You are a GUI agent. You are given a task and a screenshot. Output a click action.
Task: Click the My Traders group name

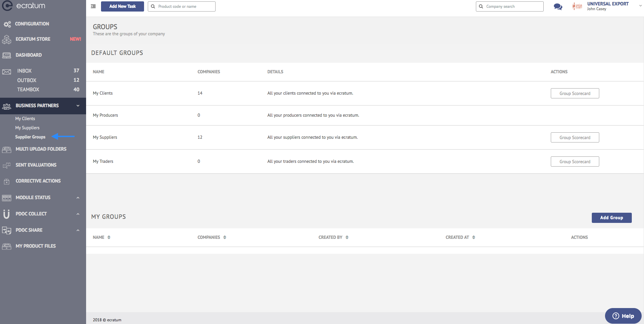(x=103, y=161)
